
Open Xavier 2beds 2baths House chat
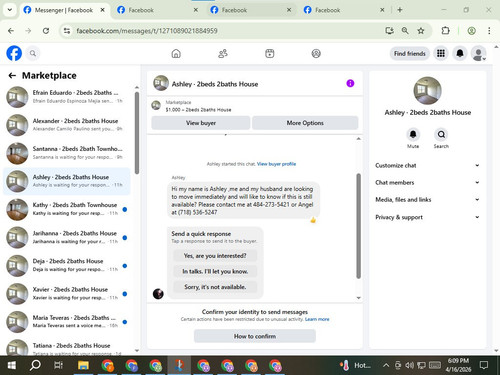67,294
